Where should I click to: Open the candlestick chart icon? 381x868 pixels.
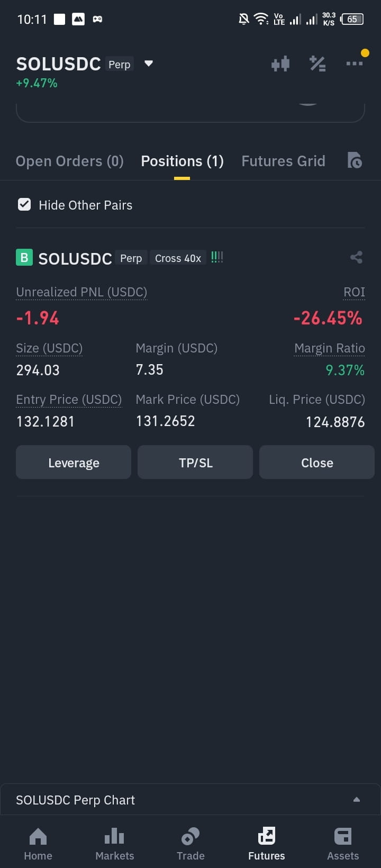pos(280,64)
